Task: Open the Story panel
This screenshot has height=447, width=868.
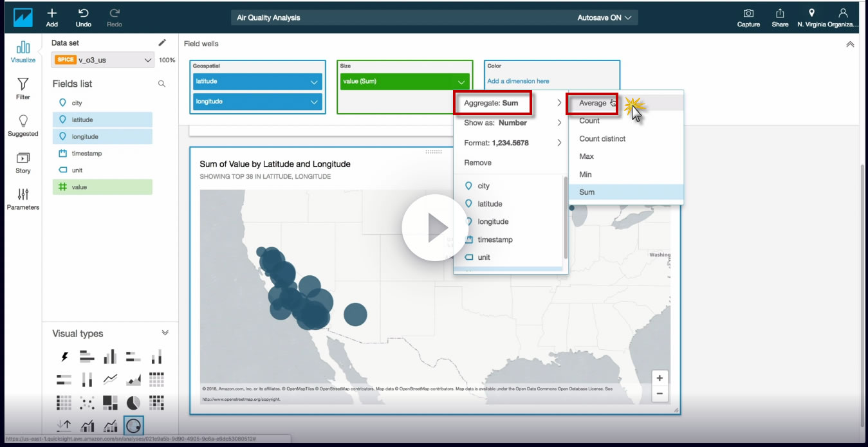Action: pos(23,163)
